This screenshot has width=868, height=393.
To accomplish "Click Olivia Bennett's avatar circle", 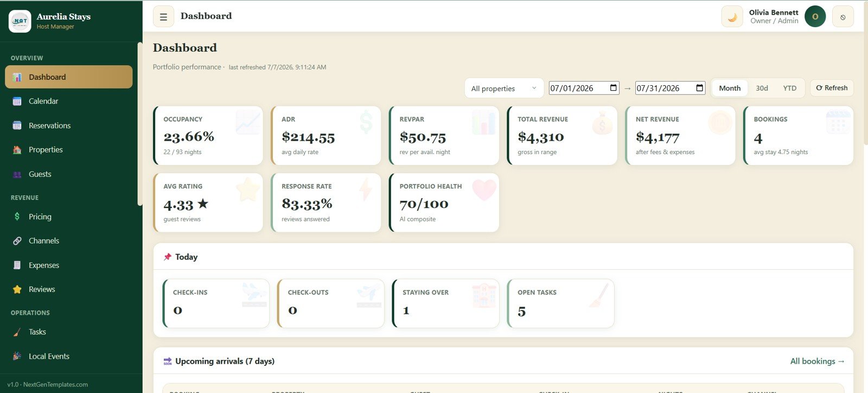I will [815, 16].
